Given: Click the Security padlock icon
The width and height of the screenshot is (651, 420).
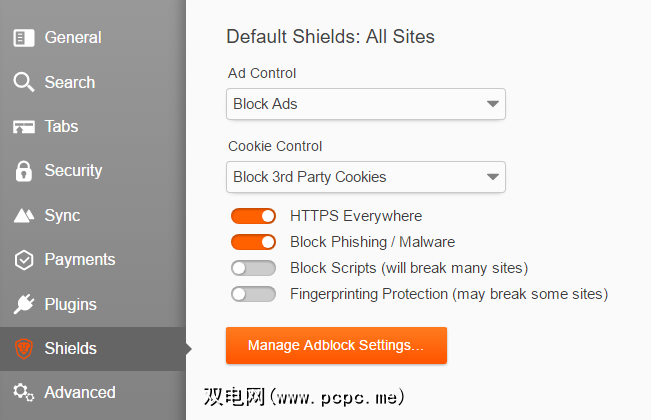Looking at the screenshot, I should pos(24,171).
